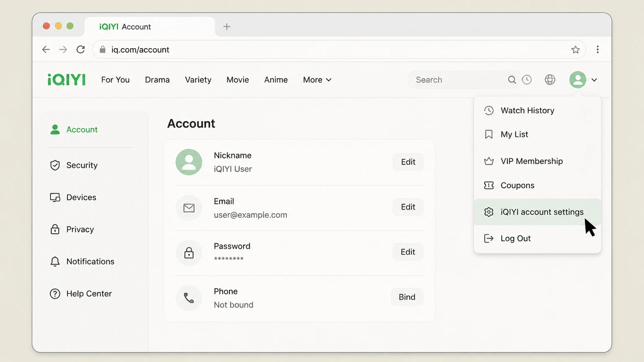Click the user@example.com email value
This screenshot has width=644, height=362.
coord(250,215)
